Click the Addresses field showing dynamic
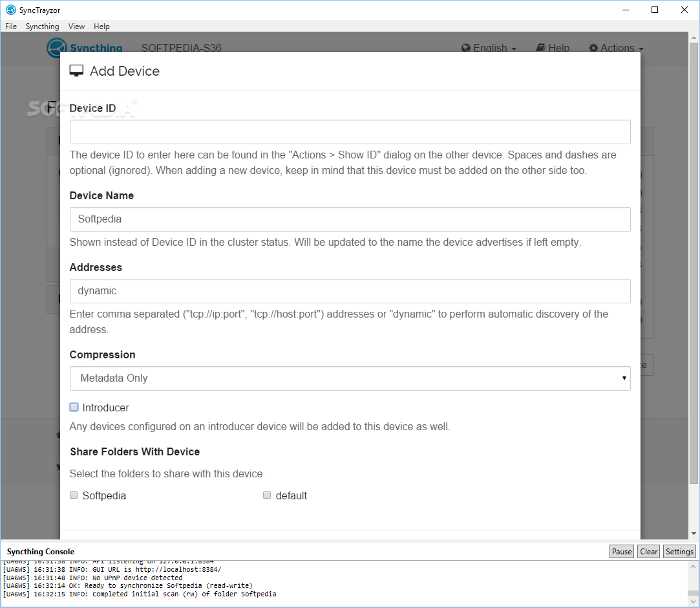Viewport: 700px width, 608px height. tap(350, 291)
